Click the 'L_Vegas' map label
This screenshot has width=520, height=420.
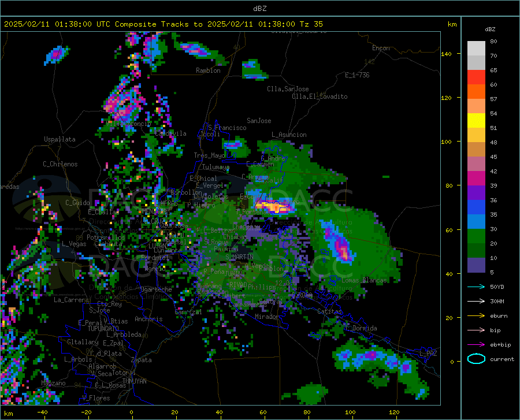pyautogui.click(x=75, y=244)
